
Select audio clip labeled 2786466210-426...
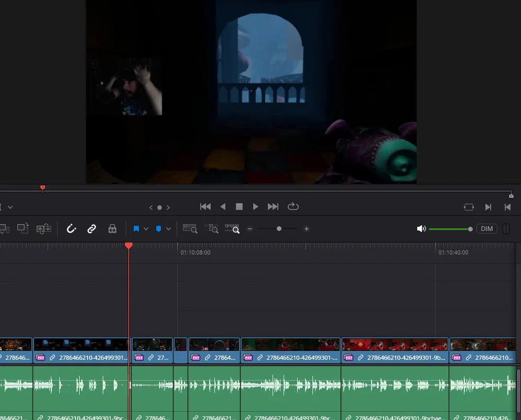[x=482, y=393]
